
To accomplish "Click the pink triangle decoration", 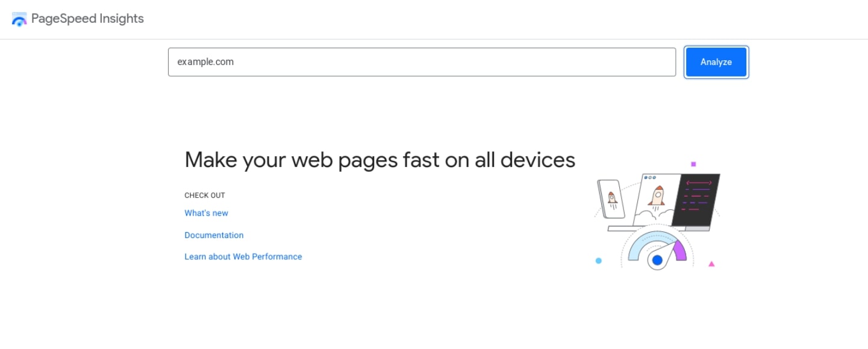I will tap(711, 263).
